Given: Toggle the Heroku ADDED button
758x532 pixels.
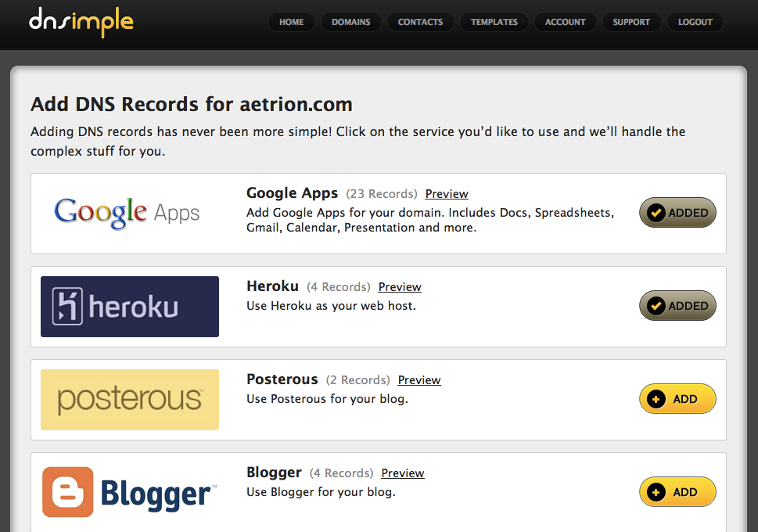Looking at the screenshot, I should tap(677, 306).
